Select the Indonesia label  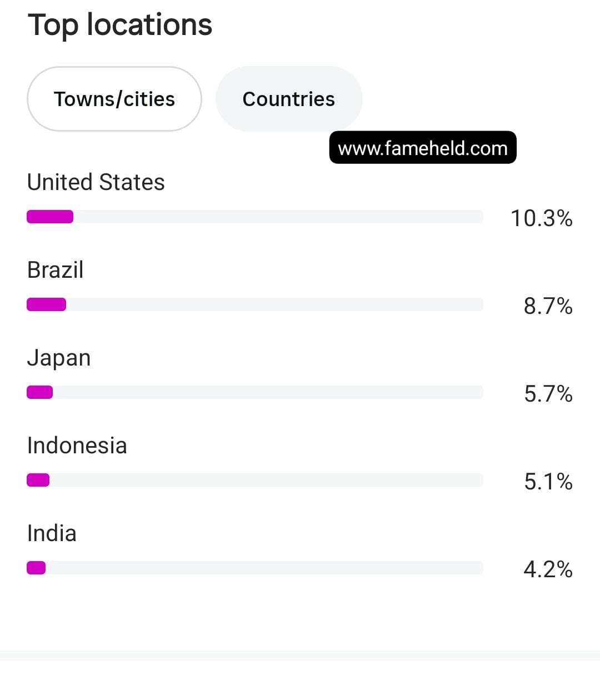pyautogui.click(x=77, y=446)
